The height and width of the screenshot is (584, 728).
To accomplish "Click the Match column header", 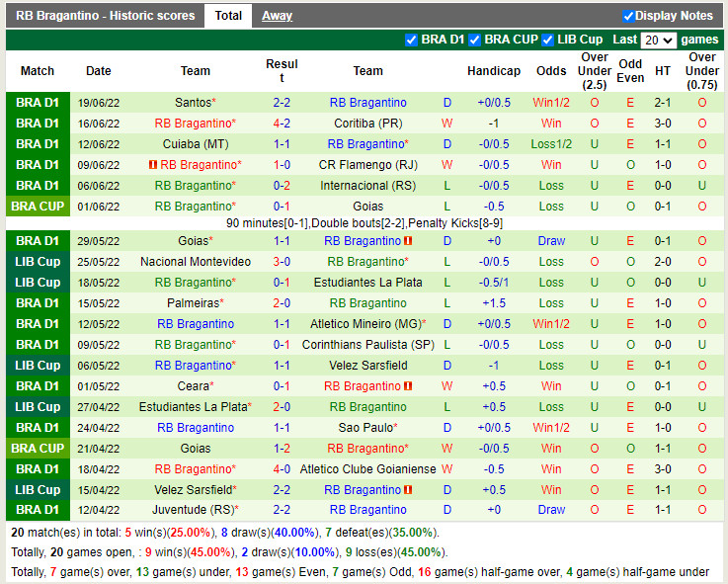I will pyautogui.click(x=38, y=70).
